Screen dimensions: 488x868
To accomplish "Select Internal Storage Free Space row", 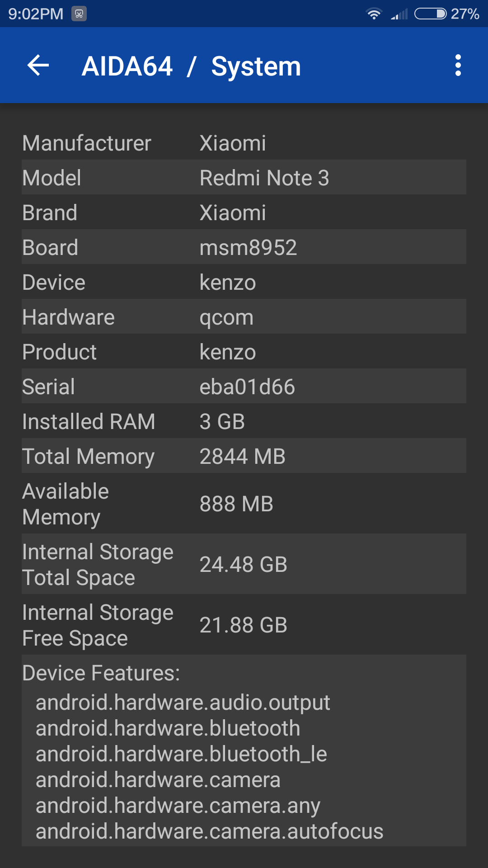I will tap(244, 624).
